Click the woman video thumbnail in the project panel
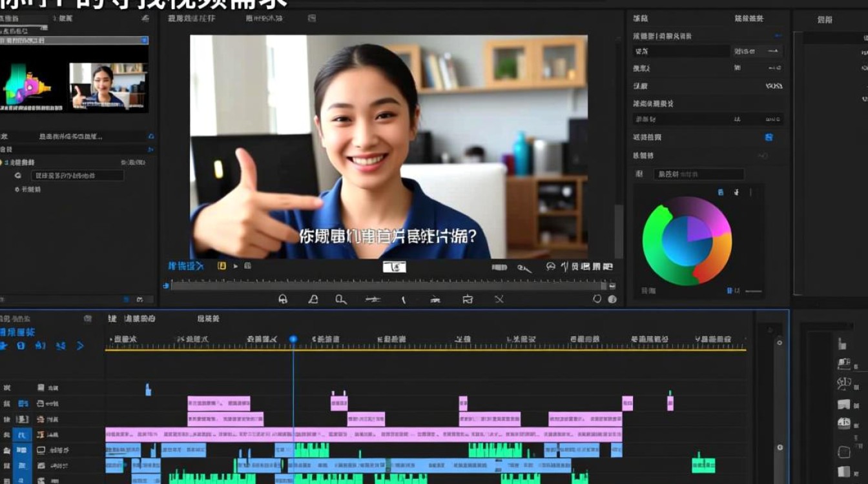The image size is (868, 484). [x=108, y=85]
